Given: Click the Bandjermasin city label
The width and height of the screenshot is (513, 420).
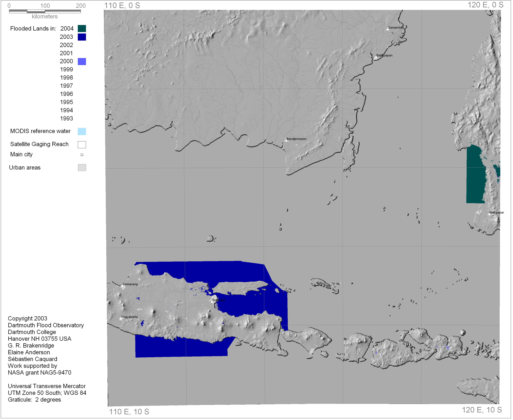Looking at the screenshot, I should [x=297, y=139].
